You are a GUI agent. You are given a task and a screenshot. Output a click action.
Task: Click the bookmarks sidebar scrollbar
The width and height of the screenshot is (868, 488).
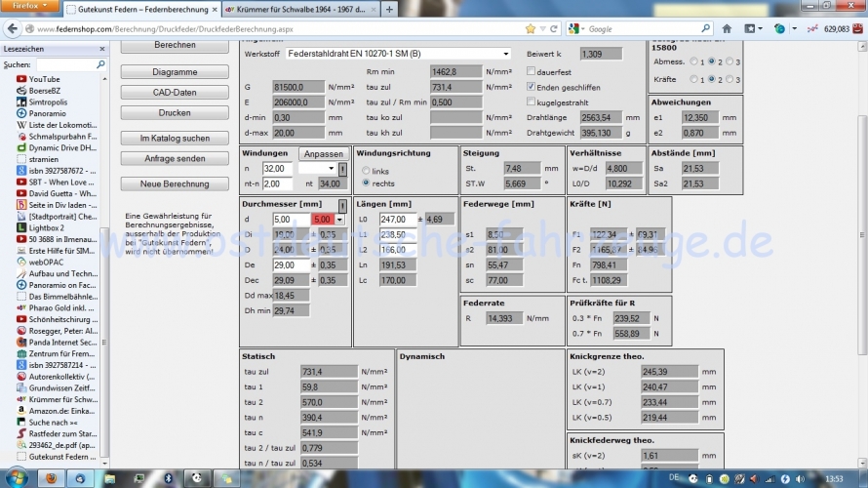tap(104, 342)
